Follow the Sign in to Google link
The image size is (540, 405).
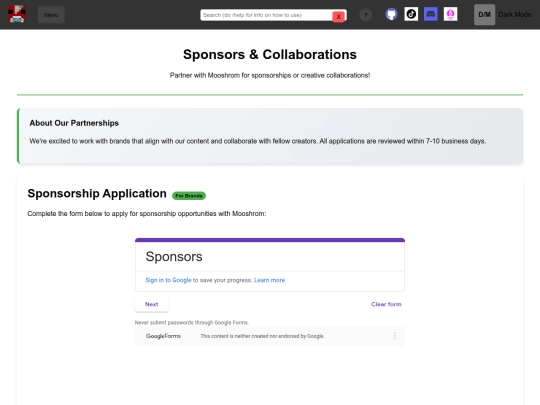[x=168, y=280]
